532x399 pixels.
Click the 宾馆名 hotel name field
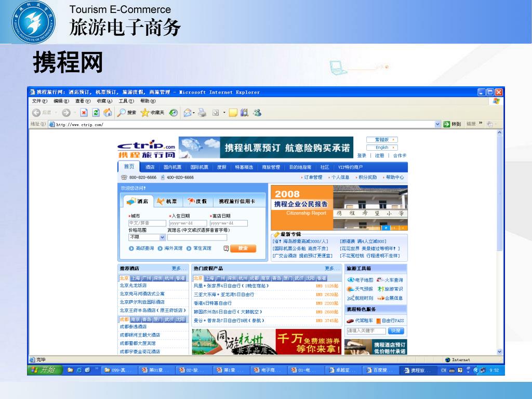(197, 237)
